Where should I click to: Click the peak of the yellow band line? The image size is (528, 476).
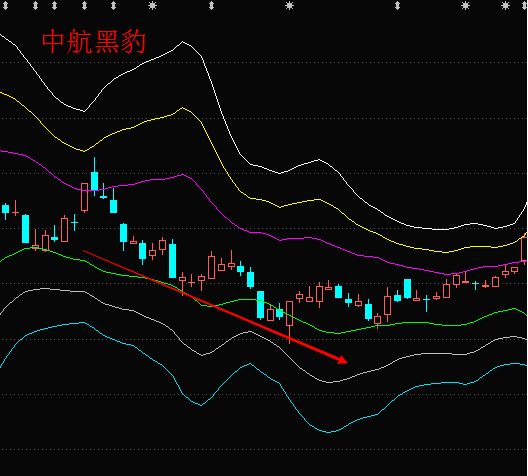point(182,108)
